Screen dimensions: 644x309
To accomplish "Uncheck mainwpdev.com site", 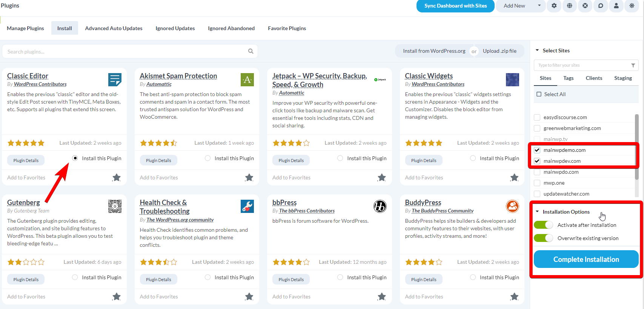I will pos(537,161).
